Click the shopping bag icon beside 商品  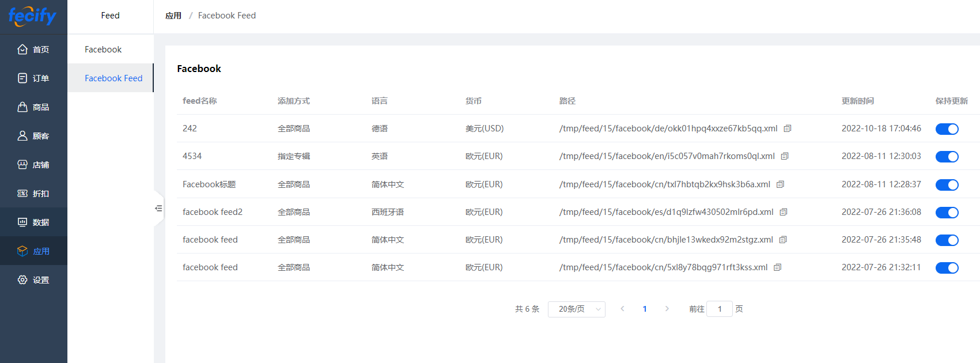pos(22,107)
